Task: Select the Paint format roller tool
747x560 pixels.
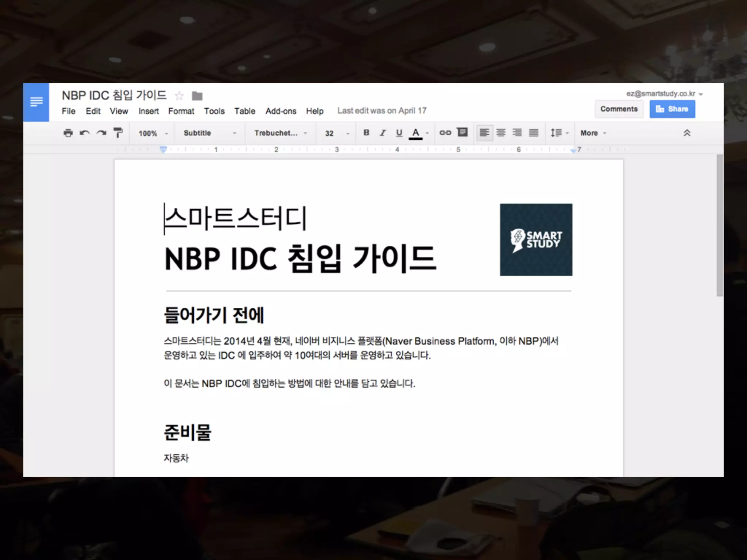Action: pyautogui.click(x=118, y=133)
